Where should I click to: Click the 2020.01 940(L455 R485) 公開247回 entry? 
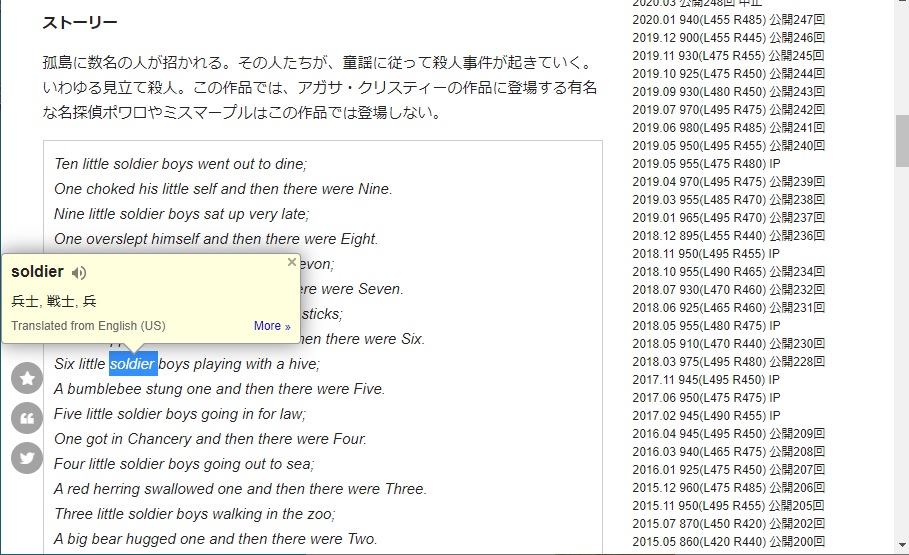click(x=728, y=20)
